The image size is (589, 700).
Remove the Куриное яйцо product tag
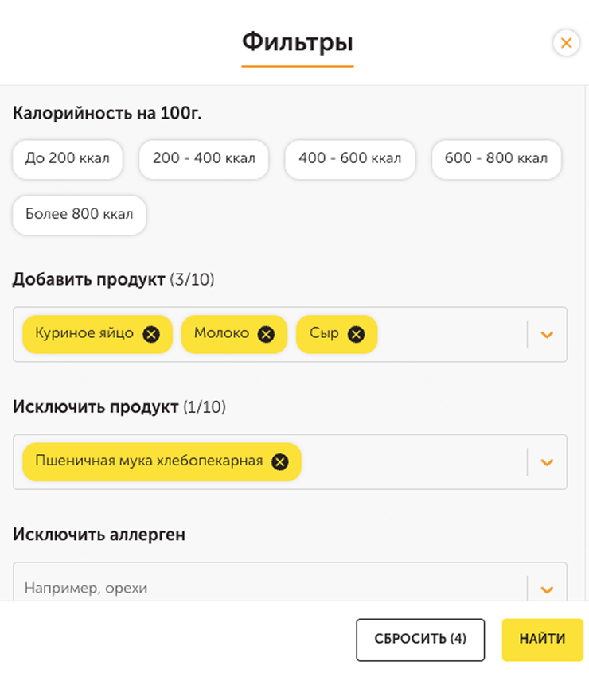(151, 334)
